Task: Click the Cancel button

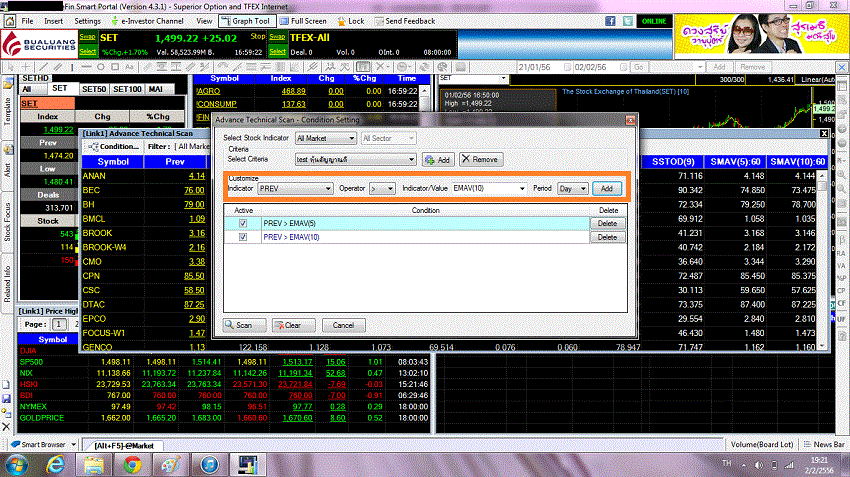Action: pyautogui.click(x=343, y=325)
